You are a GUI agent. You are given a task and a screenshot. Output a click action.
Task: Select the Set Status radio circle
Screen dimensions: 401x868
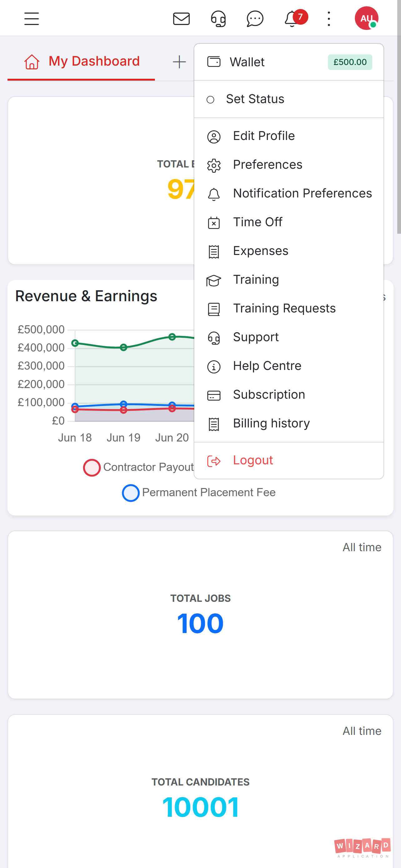210,100
